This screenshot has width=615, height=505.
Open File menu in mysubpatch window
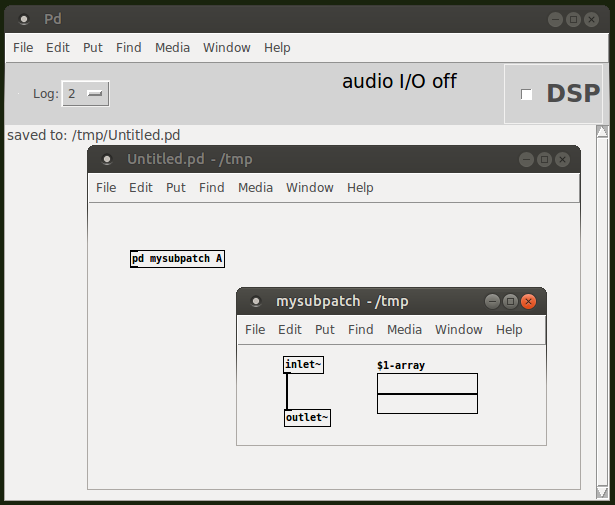255,329
